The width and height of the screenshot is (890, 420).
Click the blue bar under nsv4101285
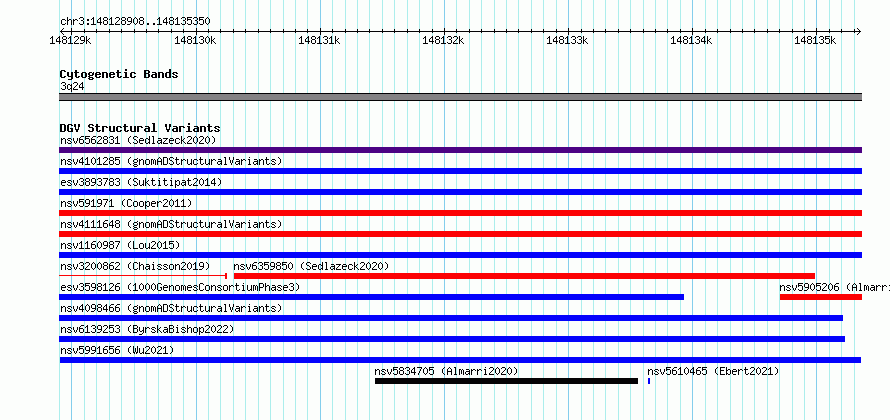[460, 171]
